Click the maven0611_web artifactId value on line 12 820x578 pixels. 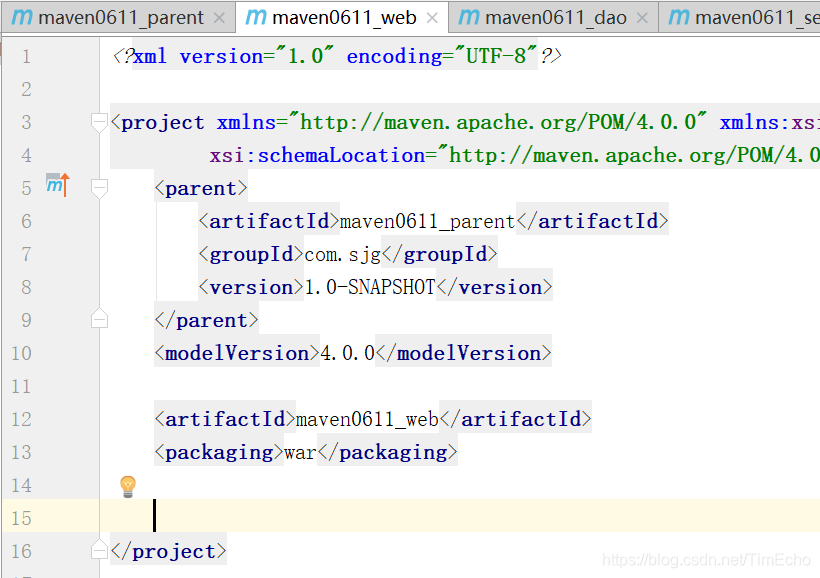(367, 419)
